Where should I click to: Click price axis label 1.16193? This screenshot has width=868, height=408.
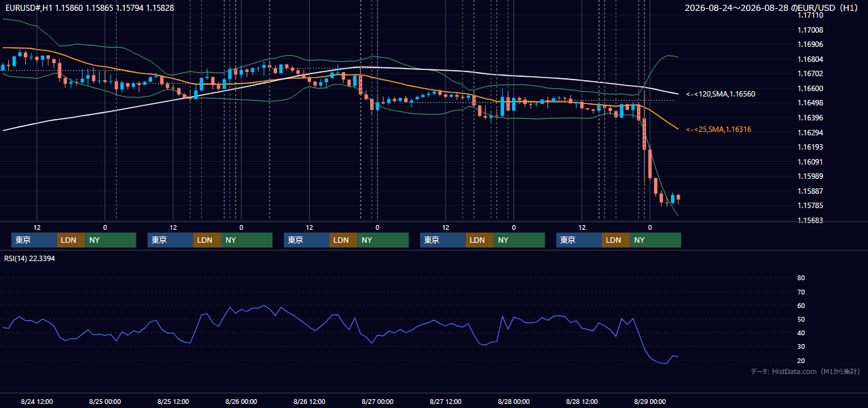point(810,147)
